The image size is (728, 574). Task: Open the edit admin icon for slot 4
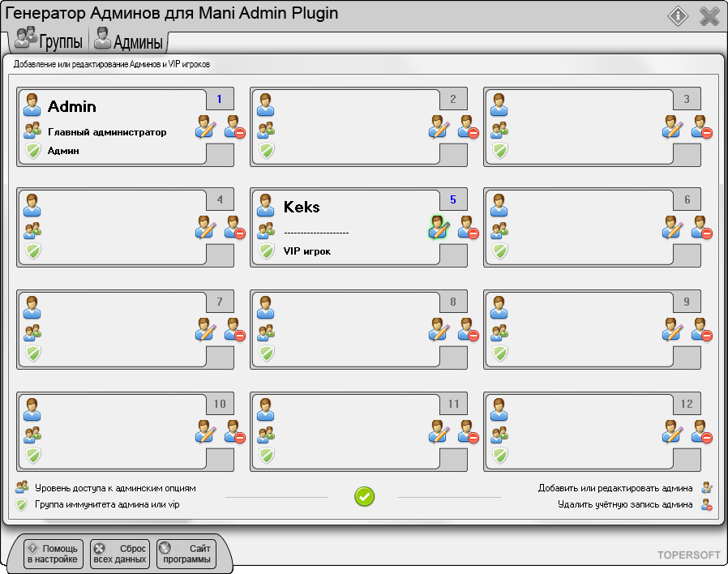pyautogui.click(x=206, y=227)
